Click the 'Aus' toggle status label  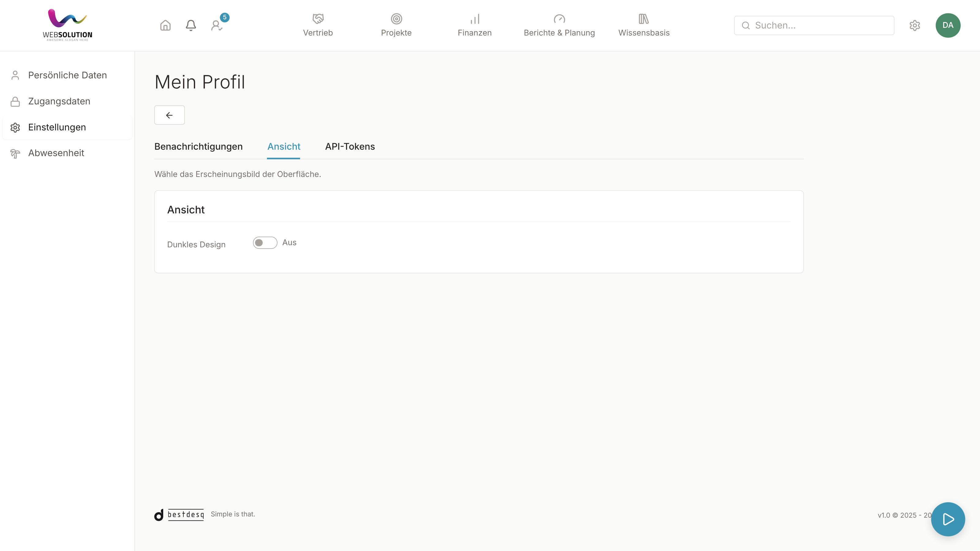(289, 243)
